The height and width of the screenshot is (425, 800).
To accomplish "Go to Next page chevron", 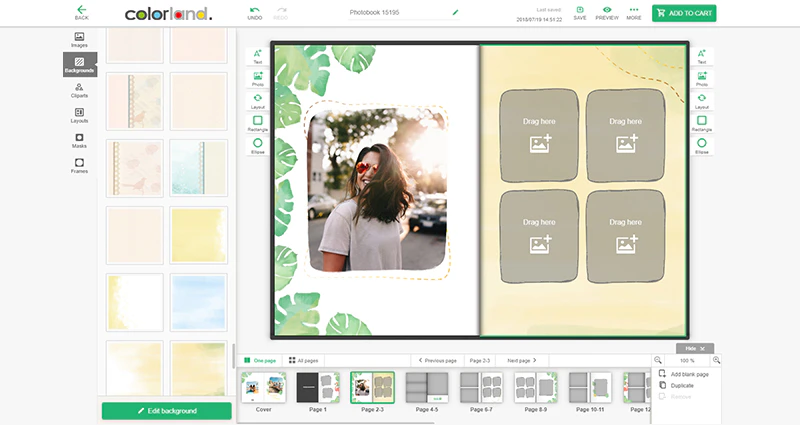I will (x=535, y=360).
